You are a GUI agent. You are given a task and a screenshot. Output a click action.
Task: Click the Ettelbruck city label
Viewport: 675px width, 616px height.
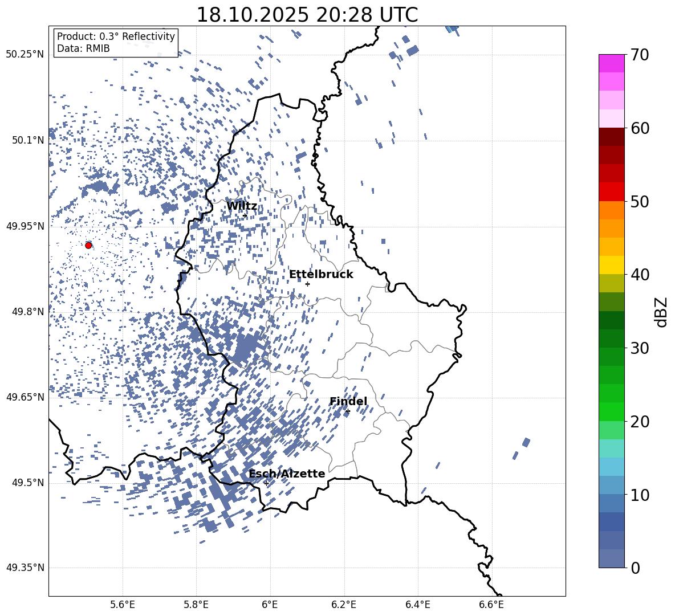pyautogui.click(x=321, y=275)
